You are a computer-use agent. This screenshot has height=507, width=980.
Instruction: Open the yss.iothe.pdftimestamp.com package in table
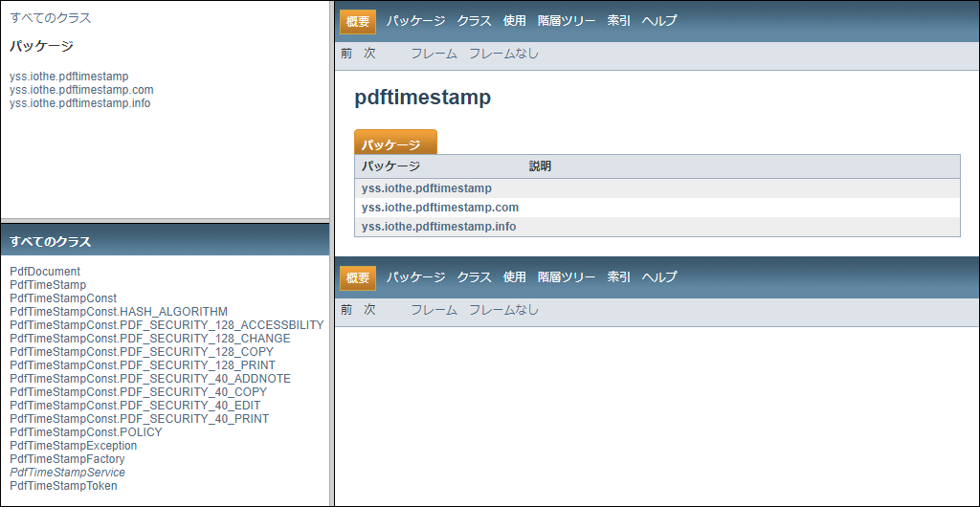(439, 208)
